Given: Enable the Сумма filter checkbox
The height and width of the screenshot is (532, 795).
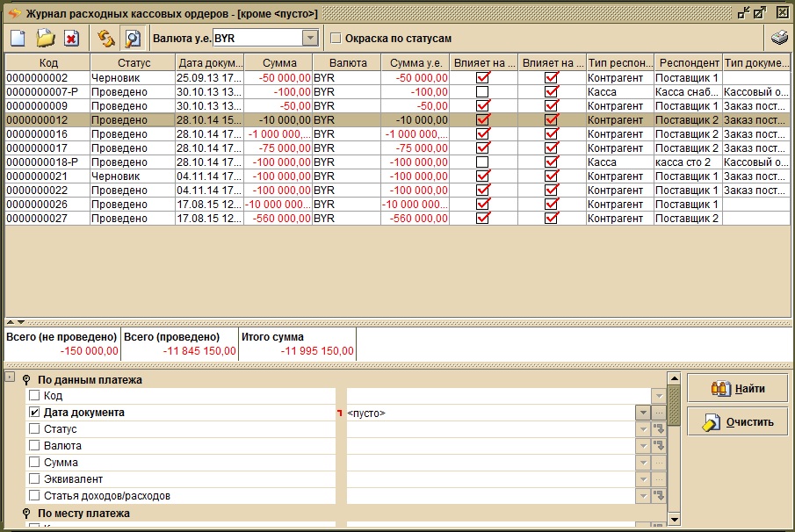Looking at the screenshot, I should pyautogui.click(x=34, y=462).
